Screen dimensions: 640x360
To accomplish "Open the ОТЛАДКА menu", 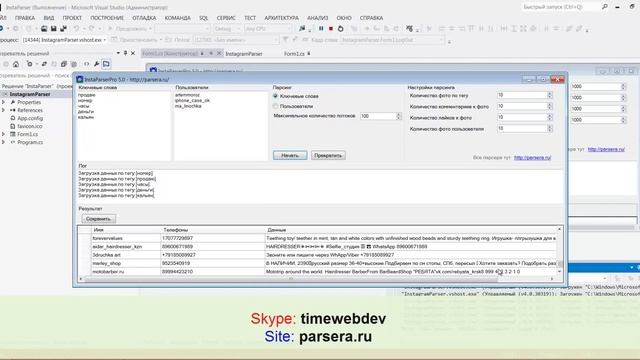I will pos(144,18).
